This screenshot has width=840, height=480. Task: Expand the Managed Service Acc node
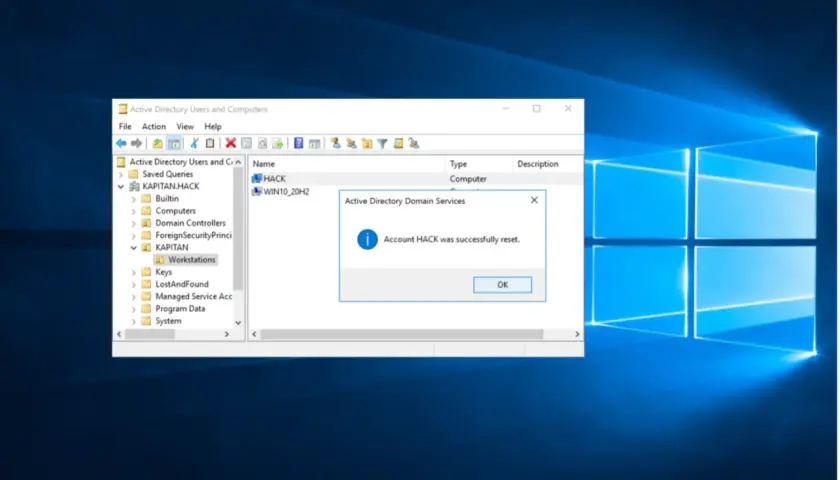click(133, 297)
